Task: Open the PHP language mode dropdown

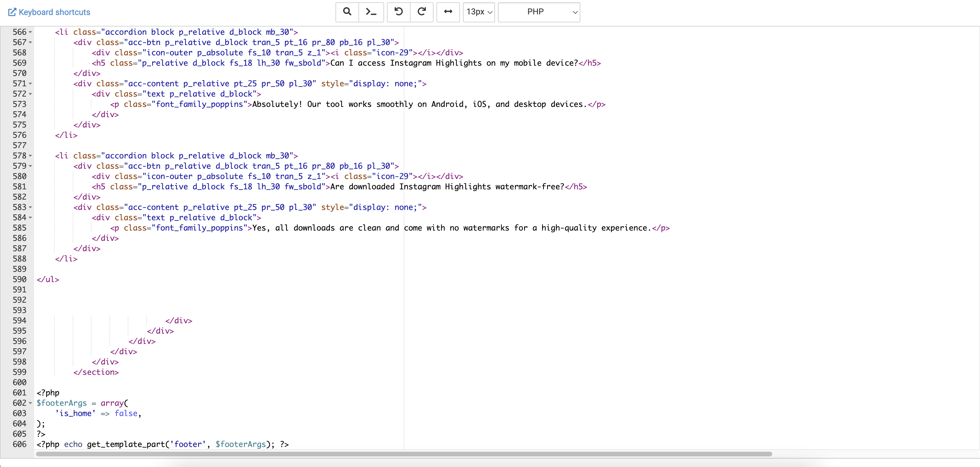Action: (x=539, y=12)
